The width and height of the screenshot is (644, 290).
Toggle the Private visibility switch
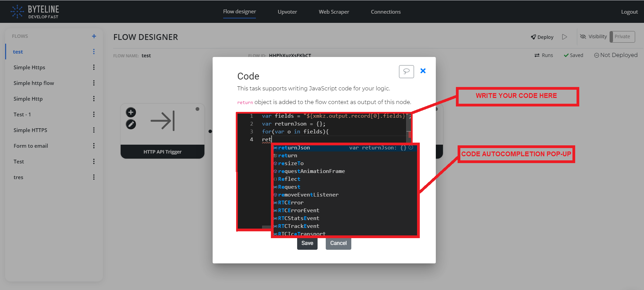coord(622,37)
